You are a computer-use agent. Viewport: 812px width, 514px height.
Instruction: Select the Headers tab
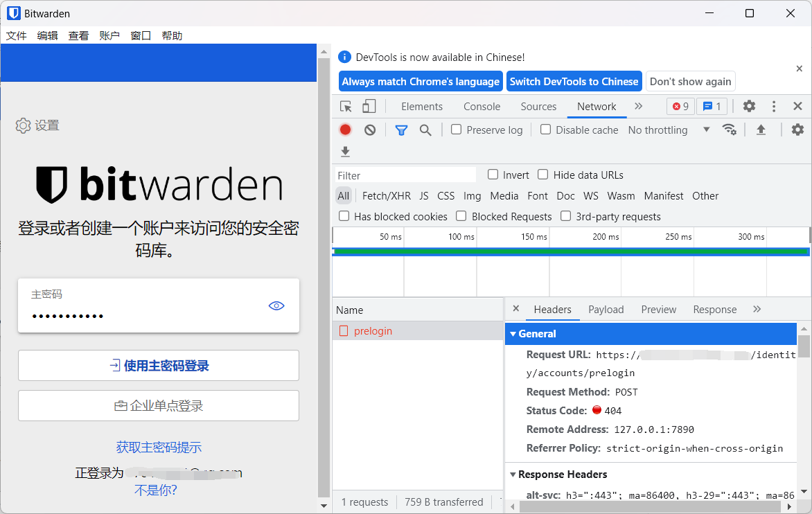(x=553, y=310)
